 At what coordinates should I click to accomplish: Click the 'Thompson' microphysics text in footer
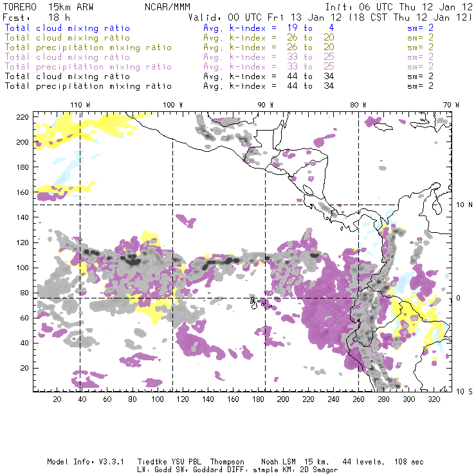pos(227,462)
